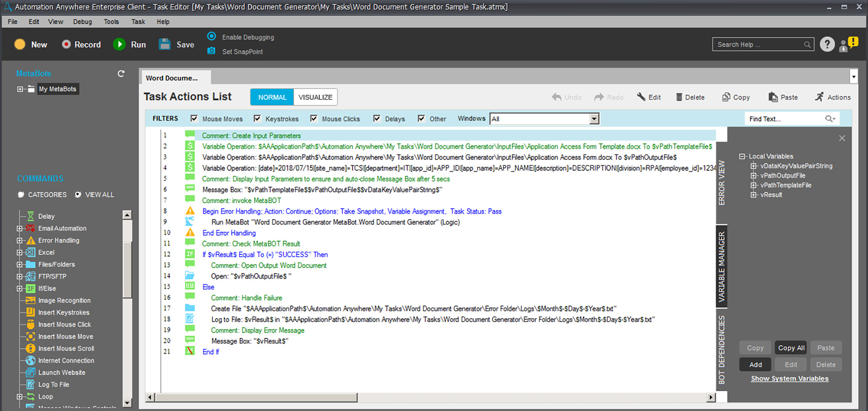Click the Delete trash icon in the toolbar
The image size is (868, 411).
pos(679,97)
